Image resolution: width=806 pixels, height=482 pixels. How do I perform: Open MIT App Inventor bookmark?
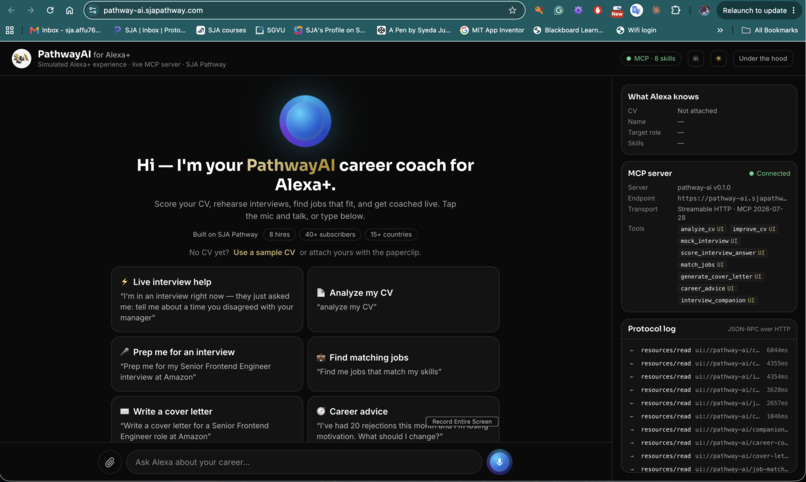(x=492, y=30)
